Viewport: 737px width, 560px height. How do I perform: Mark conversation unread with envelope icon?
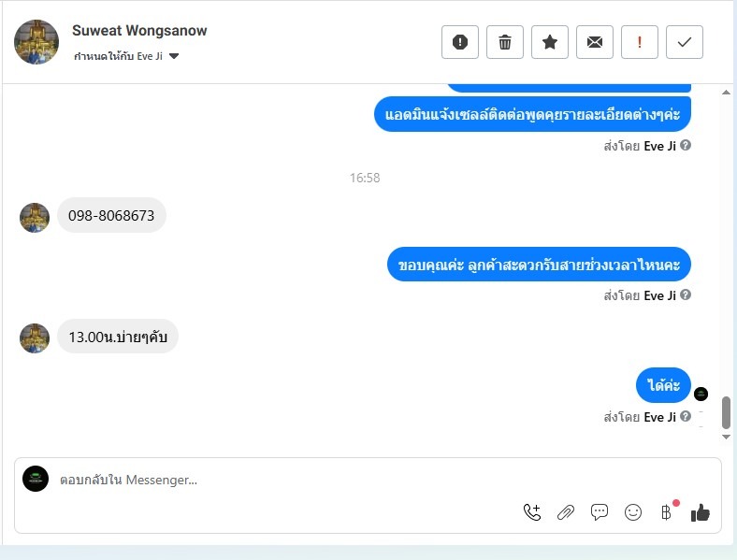click(x=595, y=42)
